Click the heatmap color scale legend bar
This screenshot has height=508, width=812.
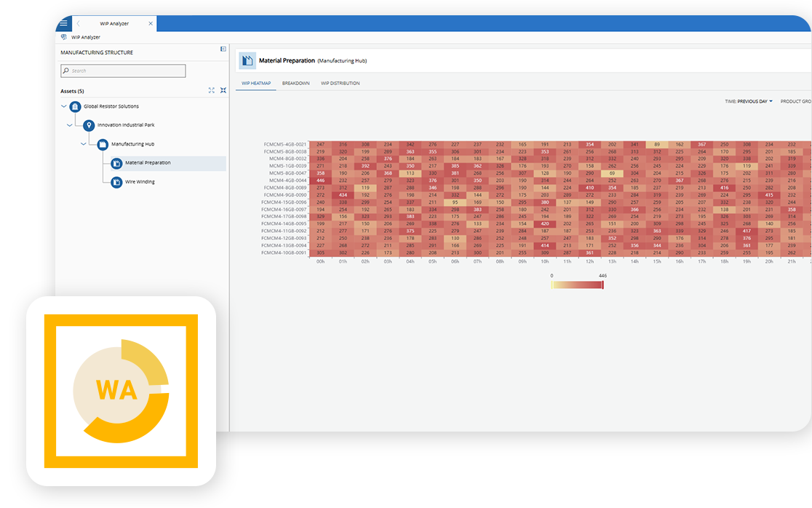click(578, 285)
